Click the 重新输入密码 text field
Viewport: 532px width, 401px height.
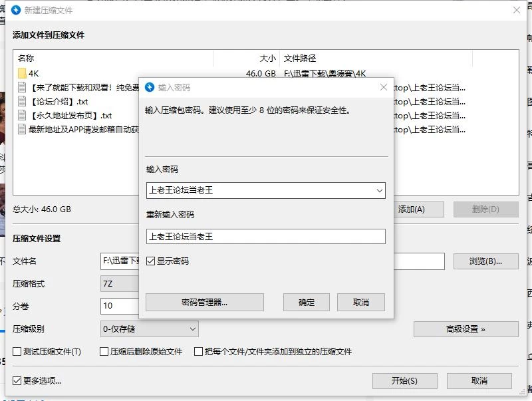(265, 237)
